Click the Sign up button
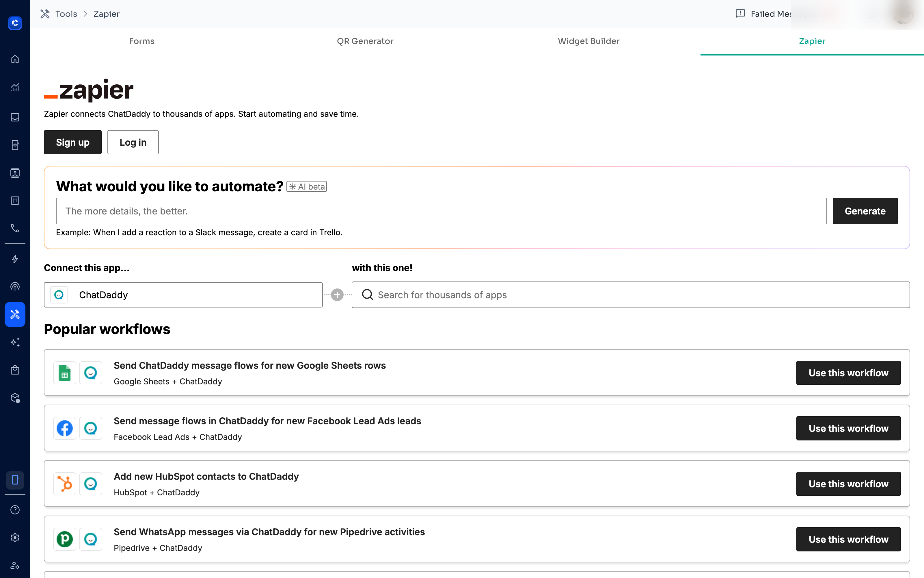 pyautogui.click(x=72, y=142)
